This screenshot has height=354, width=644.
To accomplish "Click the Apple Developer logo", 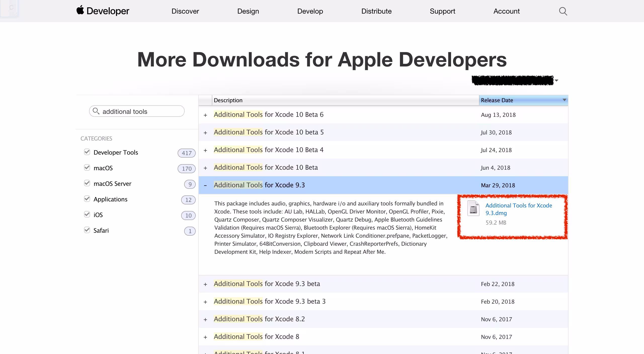I will pyautogui.click(x=103, y=11).
